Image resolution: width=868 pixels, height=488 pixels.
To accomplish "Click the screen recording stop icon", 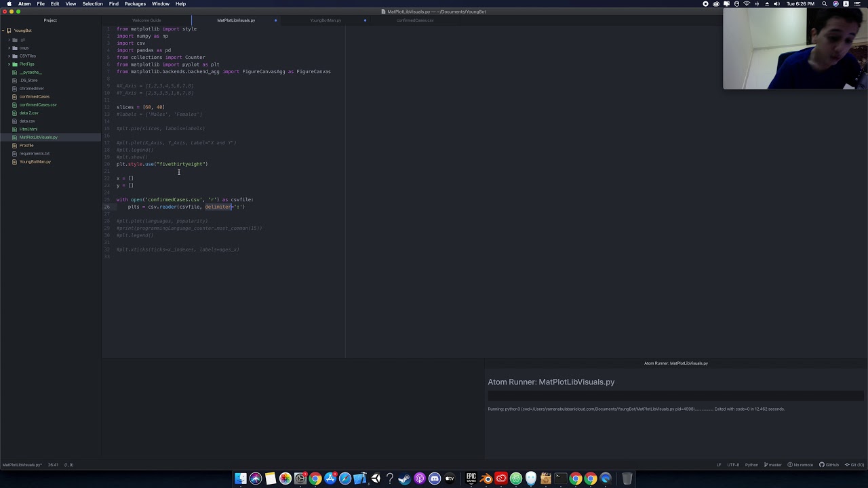I will click(x=706, y=4).
